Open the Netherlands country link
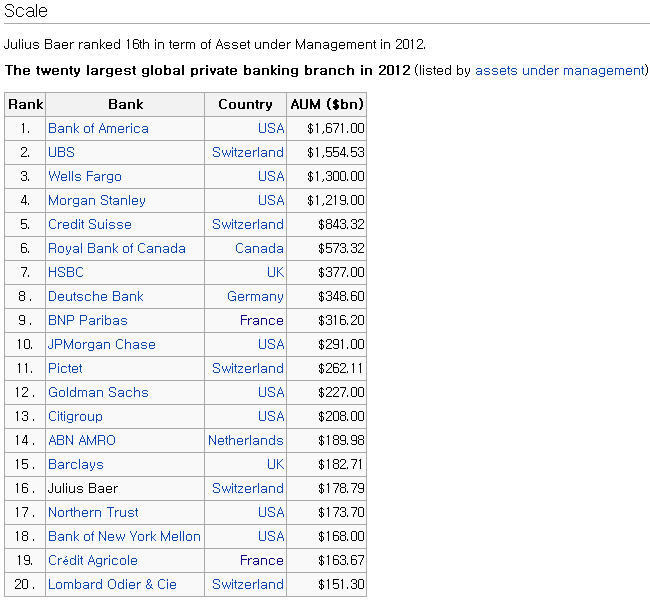This screenshot has height=600, width=650. click(x=246, y=440)
